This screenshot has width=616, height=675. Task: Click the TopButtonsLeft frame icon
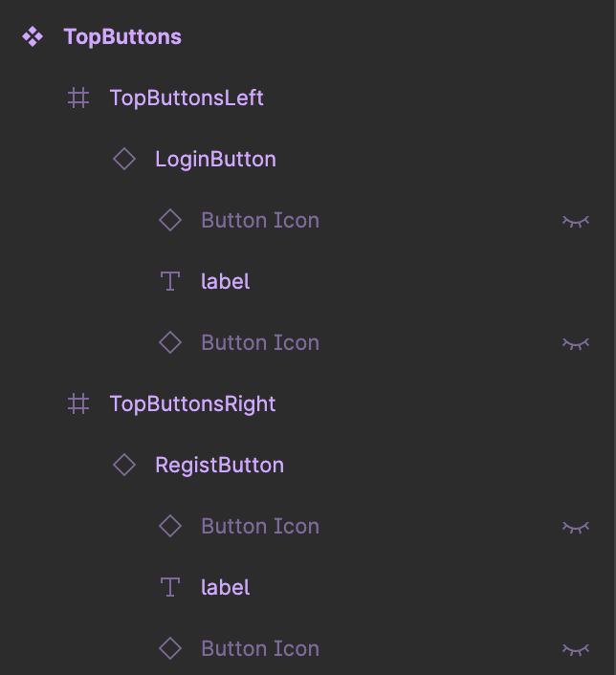[78, 98]
